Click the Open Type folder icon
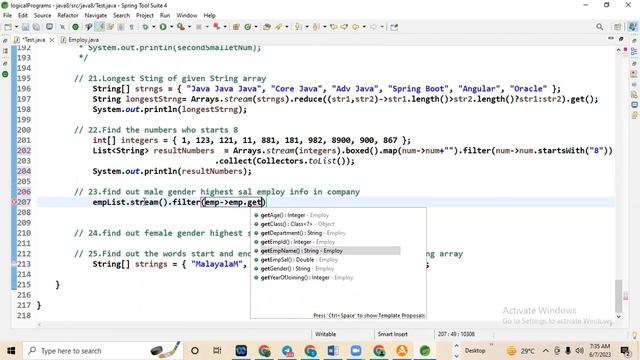Viewport: 640px width, 360px height. click(267, 27)
